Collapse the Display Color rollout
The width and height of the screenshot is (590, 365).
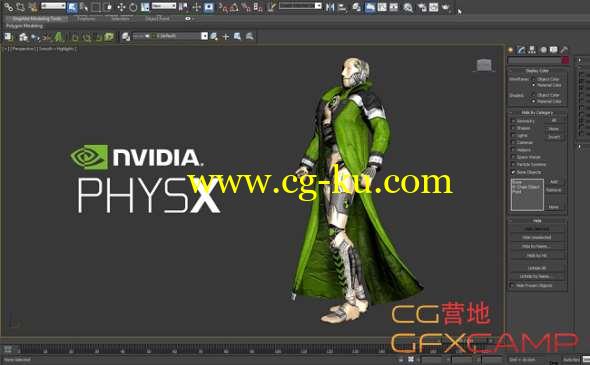click(x=537, y=71)
